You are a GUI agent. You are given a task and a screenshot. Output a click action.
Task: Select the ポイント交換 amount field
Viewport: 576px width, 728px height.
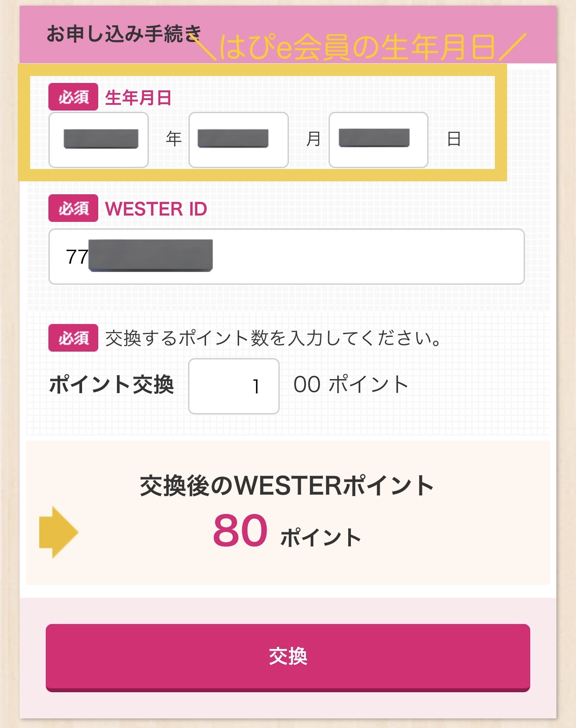tap(234, 386)
